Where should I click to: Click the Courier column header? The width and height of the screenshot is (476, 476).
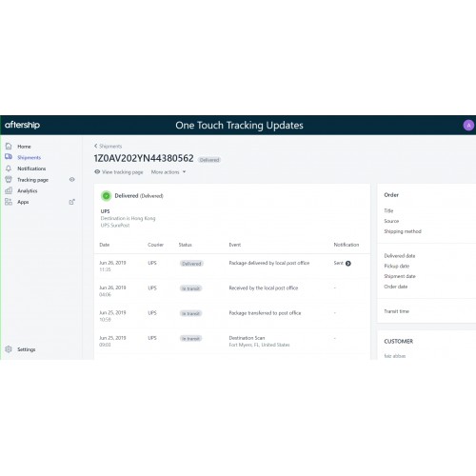(155, 245)
